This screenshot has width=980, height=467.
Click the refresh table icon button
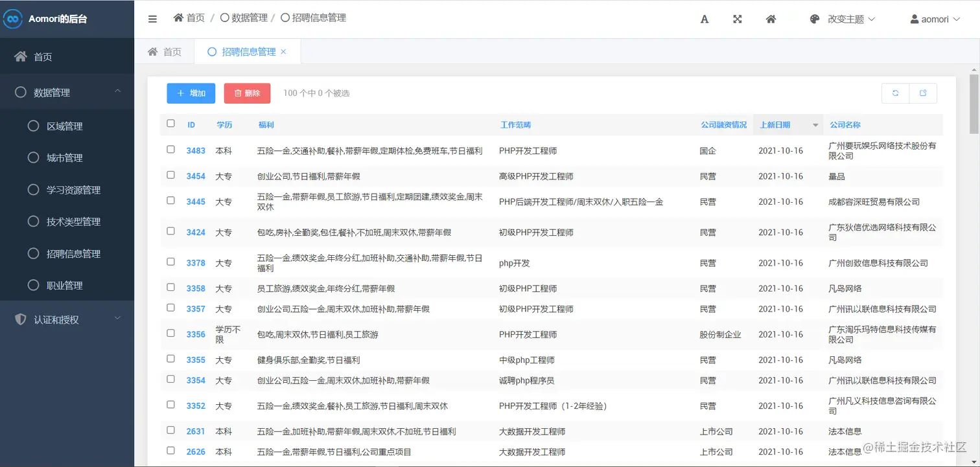click(895, 93)
